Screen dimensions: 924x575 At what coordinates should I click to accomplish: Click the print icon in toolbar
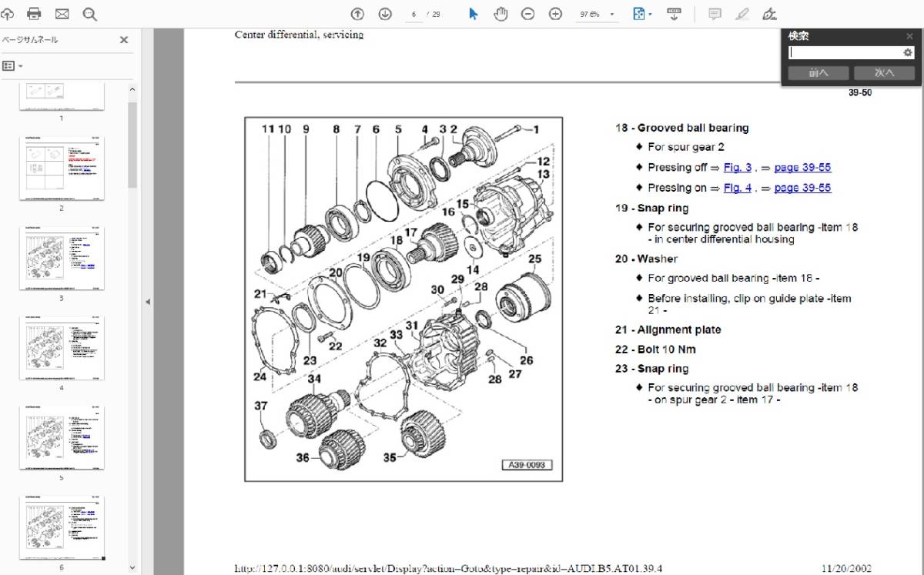pos(34,14)
